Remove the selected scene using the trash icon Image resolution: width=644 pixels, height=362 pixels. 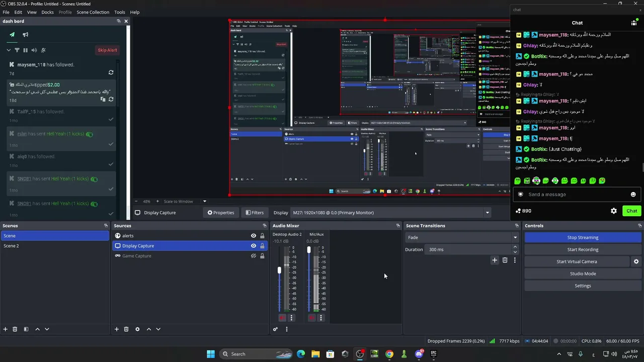pyautogui.click(x=15, y=329)
